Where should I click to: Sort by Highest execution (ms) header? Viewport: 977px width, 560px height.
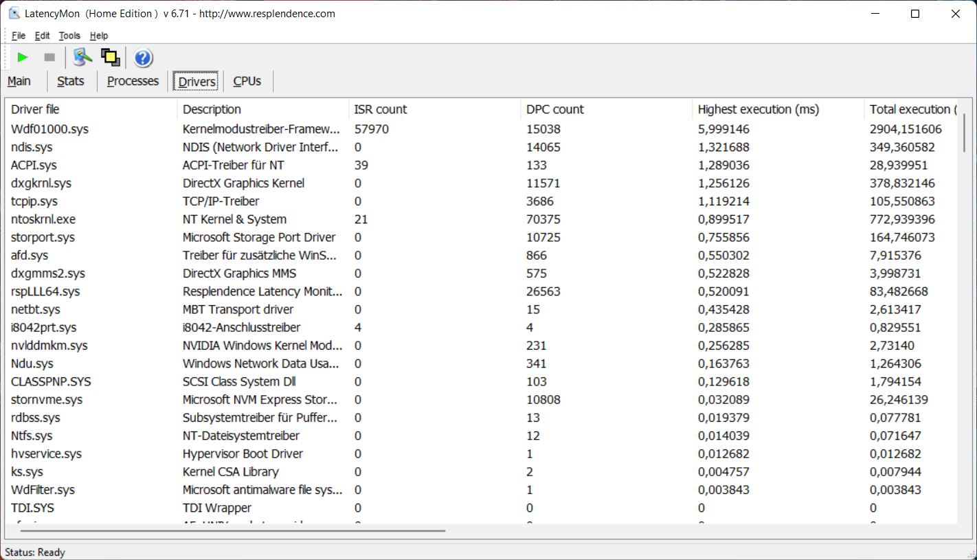coord(778,109)
